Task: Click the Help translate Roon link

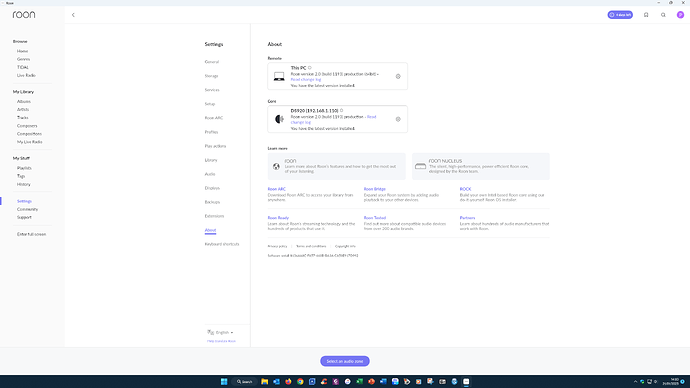Action: click(x=221, y=341)
